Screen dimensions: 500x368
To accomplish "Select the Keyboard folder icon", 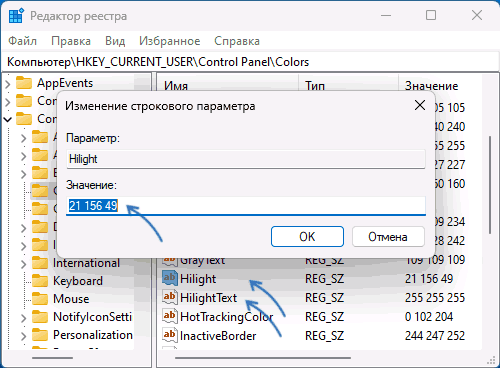I will 40,281.
